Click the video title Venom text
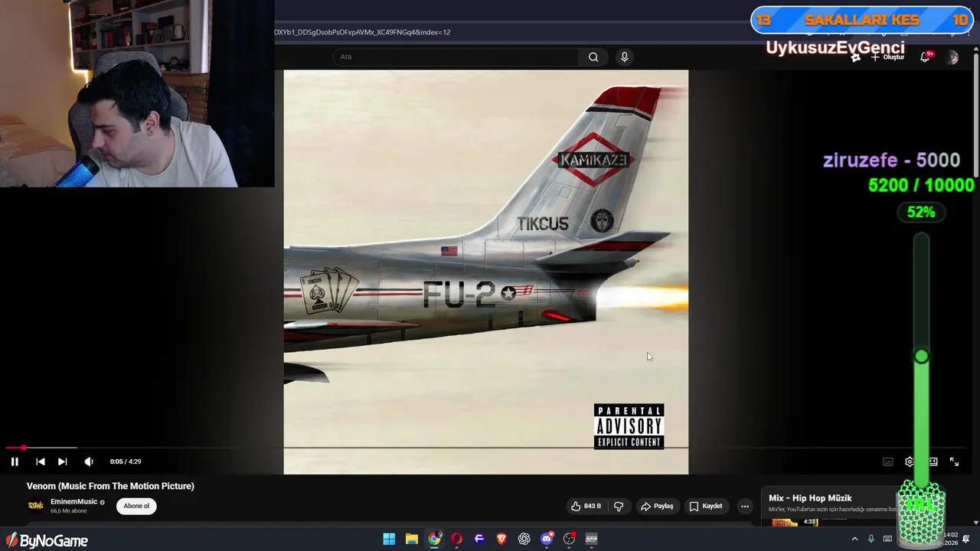The height and width of the screenshot is (551, 980). [110, 486]
